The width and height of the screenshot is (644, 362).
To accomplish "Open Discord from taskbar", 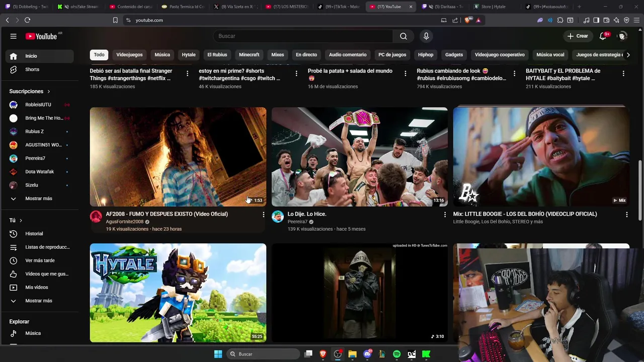I will [367, 354].
